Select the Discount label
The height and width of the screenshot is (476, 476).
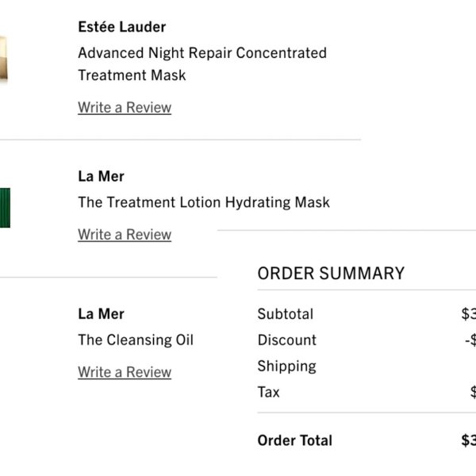(x=287, y=340)
